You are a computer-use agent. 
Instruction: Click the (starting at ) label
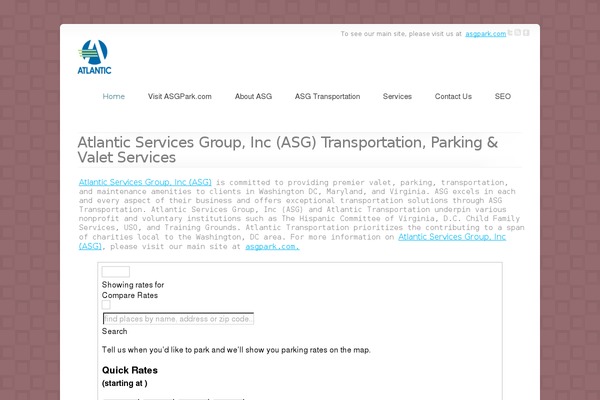pos(124,383)
